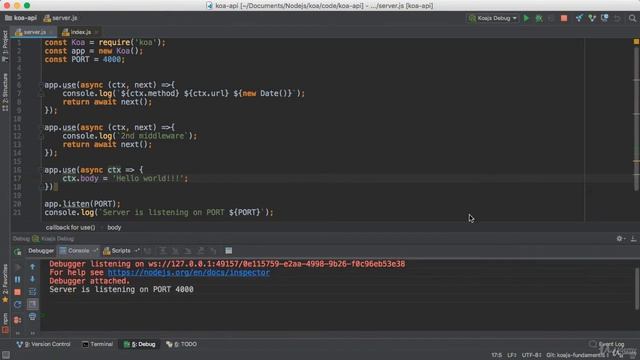Viewport: 640px width, 360px height.
Task: Place cursor at line 21 console.log statement
Action: coord(159,212)
